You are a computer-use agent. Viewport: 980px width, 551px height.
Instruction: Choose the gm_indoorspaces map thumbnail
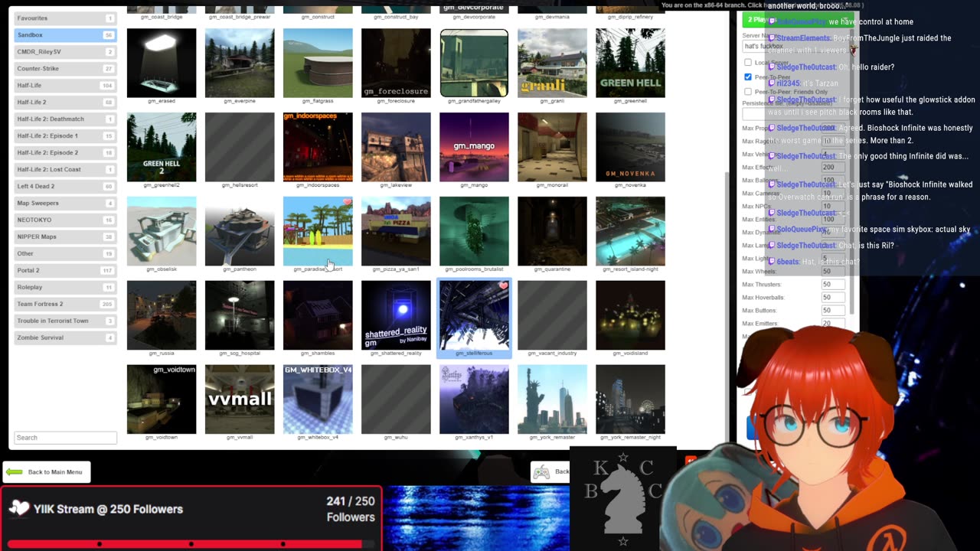tap(318, 147)
